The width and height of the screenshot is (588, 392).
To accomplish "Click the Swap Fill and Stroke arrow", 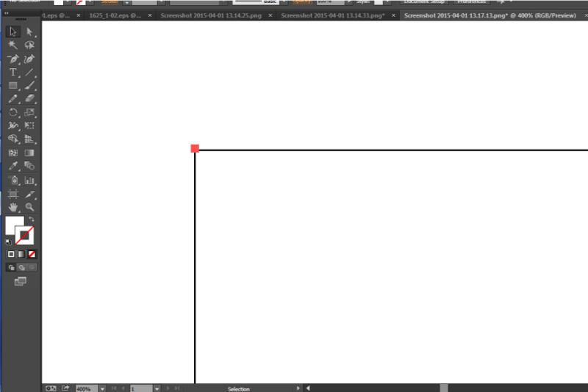I will coord(32,219).
